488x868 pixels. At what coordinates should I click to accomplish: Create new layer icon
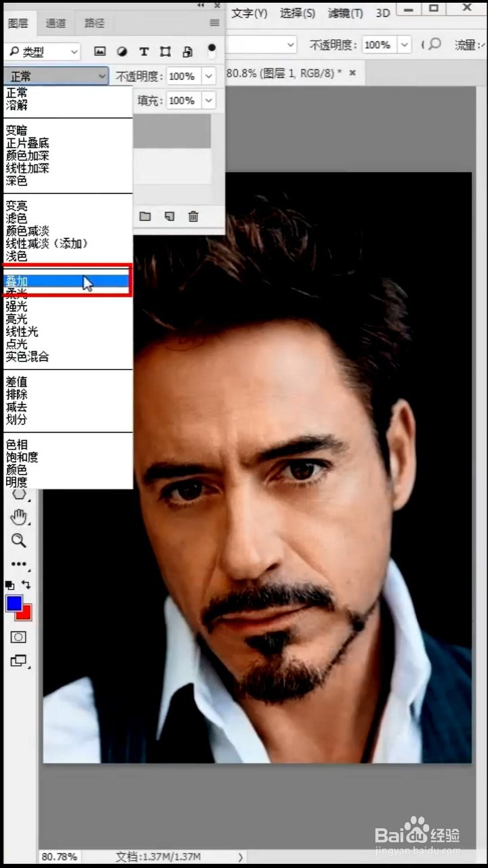click(169, 216)
